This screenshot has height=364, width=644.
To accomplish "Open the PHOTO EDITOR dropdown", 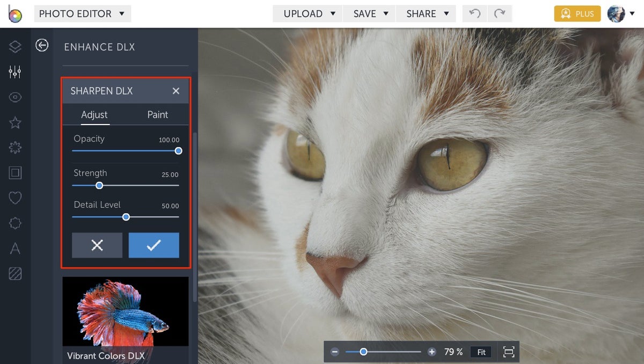I will tap(82, 13).
